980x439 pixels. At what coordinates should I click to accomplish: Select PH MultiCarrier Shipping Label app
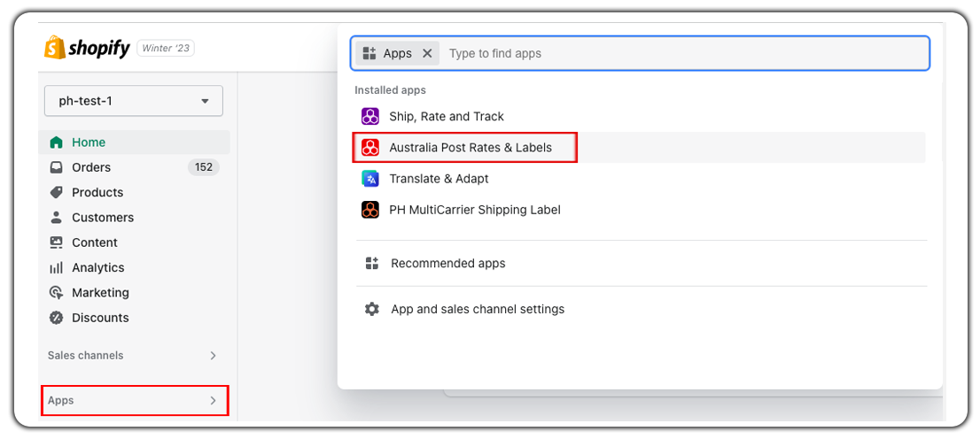(x=640, y=210)
